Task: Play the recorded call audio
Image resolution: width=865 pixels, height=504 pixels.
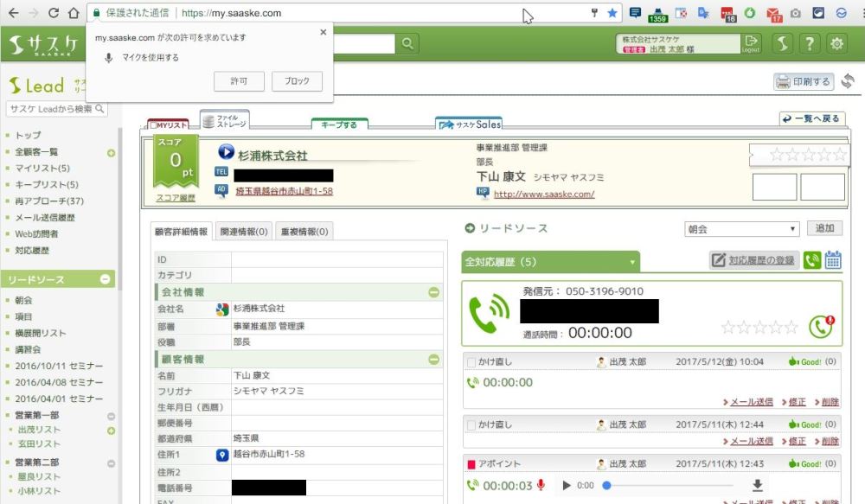Action: (567, 486)
